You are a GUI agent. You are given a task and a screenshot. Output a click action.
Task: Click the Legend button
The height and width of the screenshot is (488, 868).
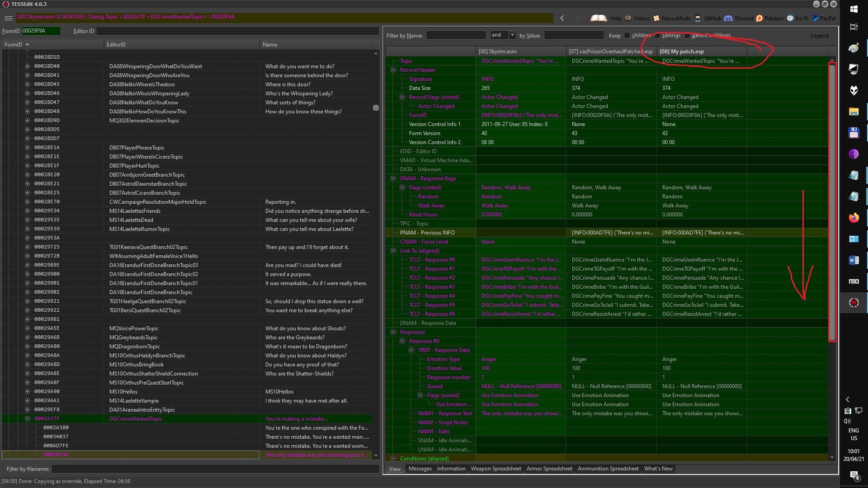(819, 36)
